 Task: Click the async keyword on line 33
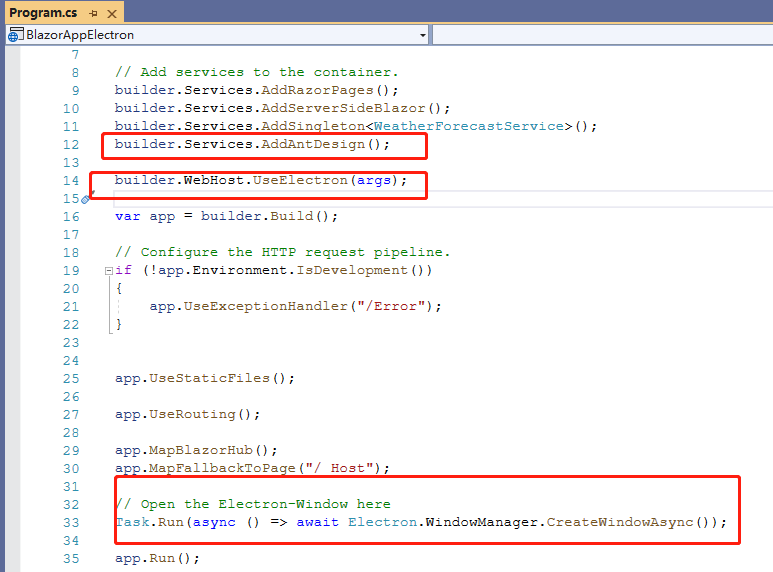[214, 523]
